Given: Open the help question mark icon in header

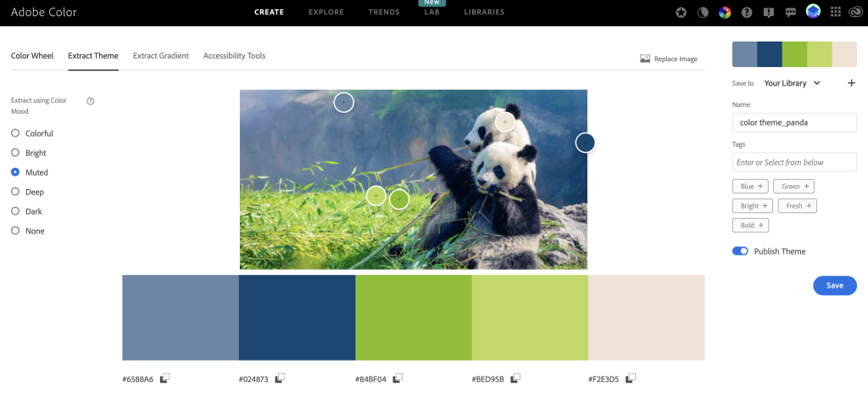Looking at the screenshot, I should (747, 12).
